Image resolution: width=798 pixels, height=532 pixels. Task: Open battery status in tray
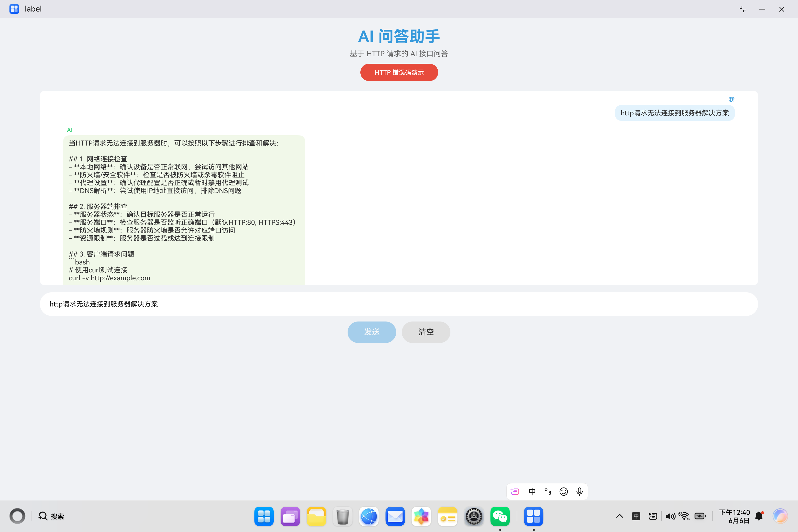click(700, 516)
